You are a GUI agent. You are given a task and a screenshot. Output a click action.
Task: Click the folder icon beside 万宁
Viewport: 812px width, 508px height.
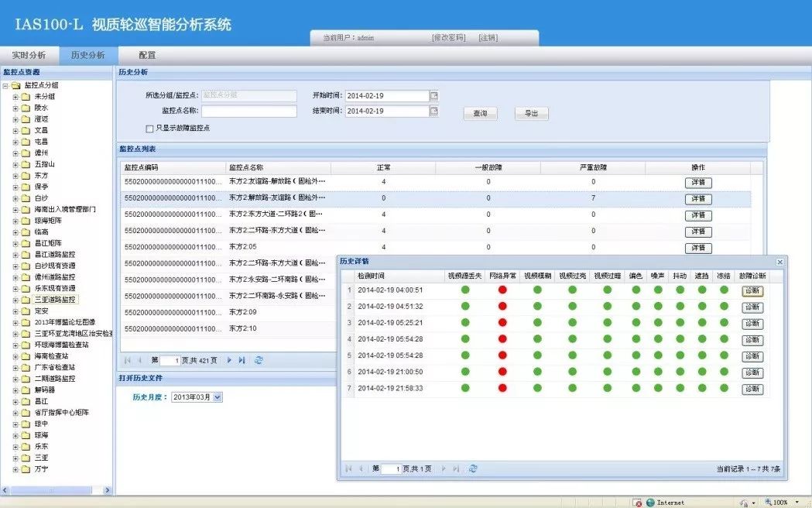[x=26, y=469]
